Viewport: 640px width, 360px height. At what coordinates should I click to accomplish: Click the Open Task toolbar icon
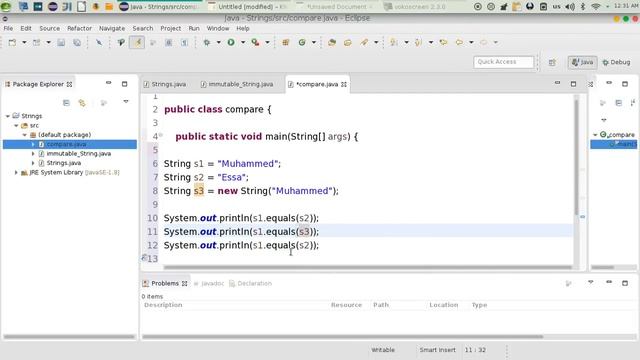point(348,42)
